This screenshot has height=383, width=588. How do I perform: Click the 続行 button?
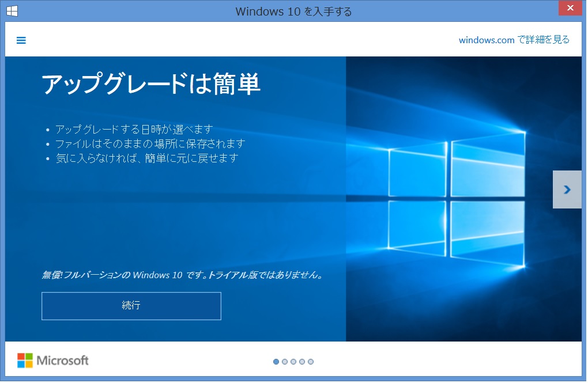coord(131,306)
